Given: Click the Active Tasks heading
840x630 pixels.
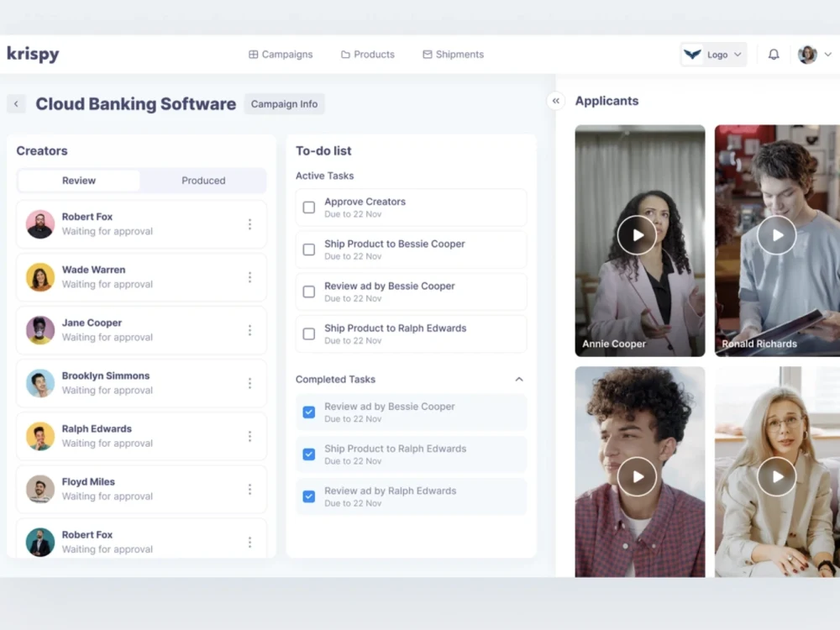Looking at the screenshot, I should click(324, 176).
